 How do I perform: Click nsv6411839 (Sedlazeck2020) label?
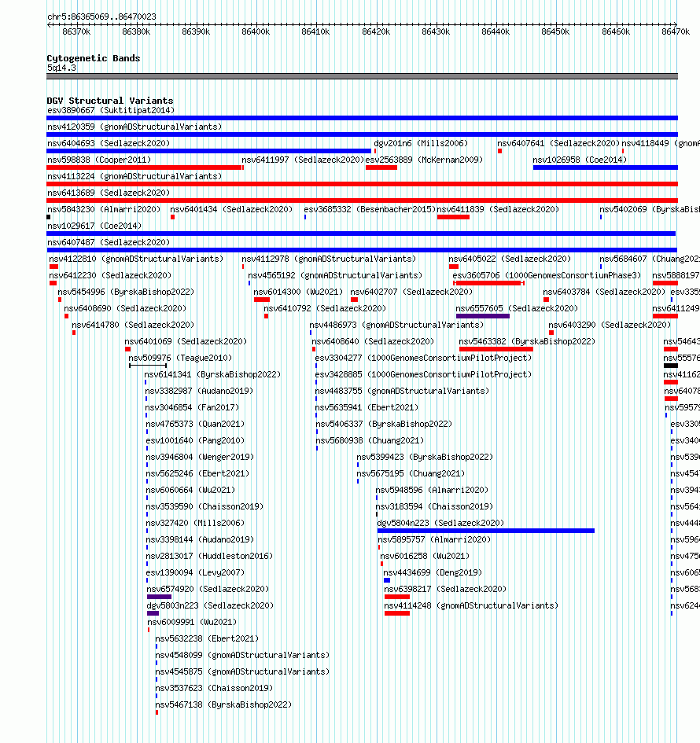click(x=498, y=209)
